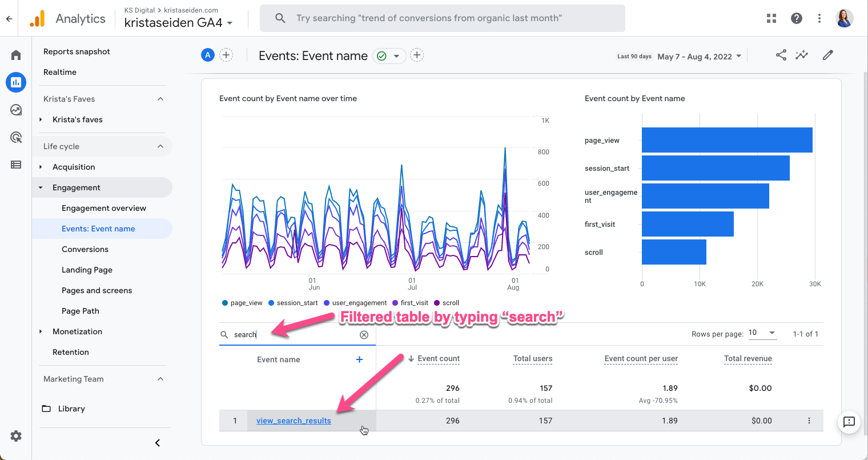Viewport: 868px width, 460px height.
Task: Add filter with plus after report title
Action: (417, 55)
